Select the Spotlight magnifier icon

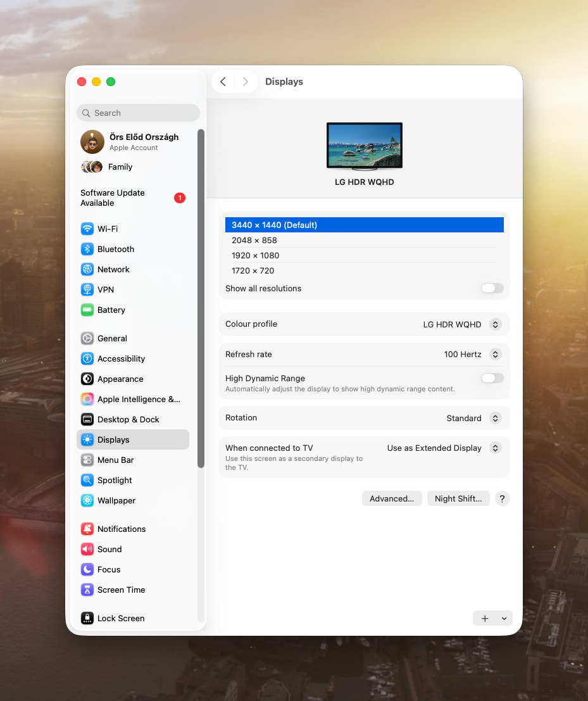tap(87, 480)
